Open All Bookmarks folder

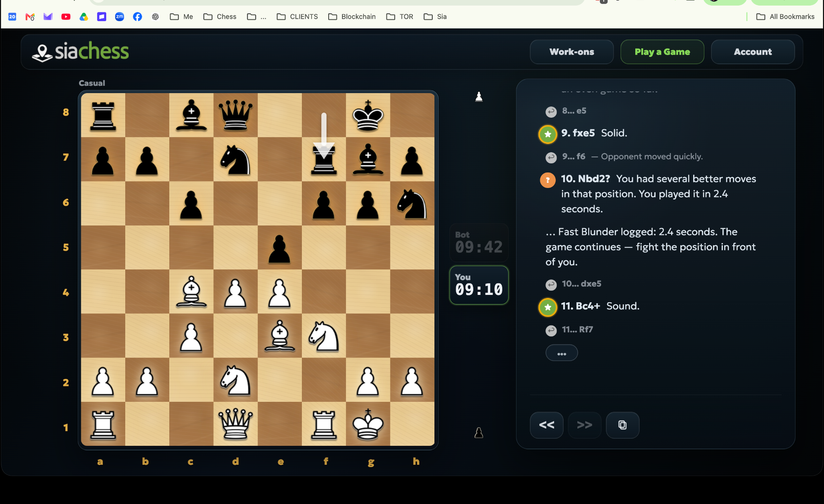785,16
